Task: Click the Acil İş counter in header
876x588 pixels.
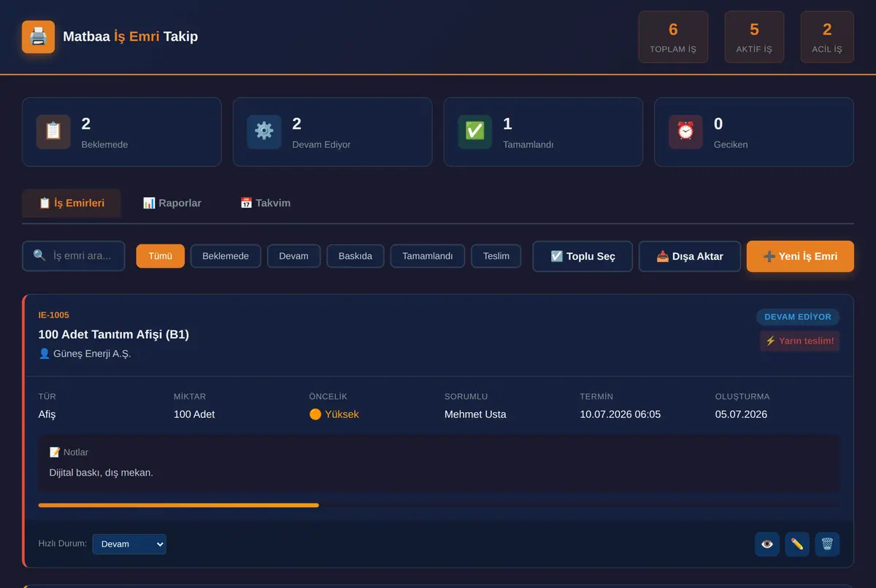Action: (827, 36)
